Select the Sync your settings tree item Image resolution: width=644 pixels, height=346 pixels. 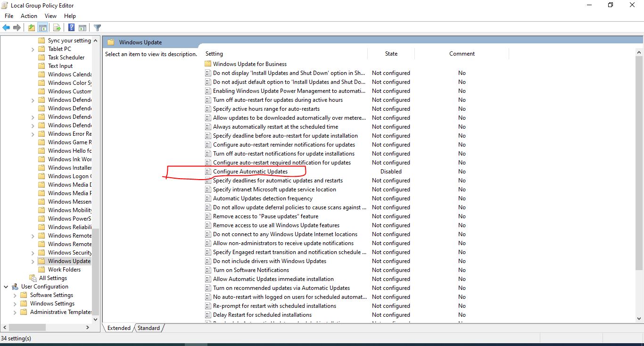pos(69,41)
